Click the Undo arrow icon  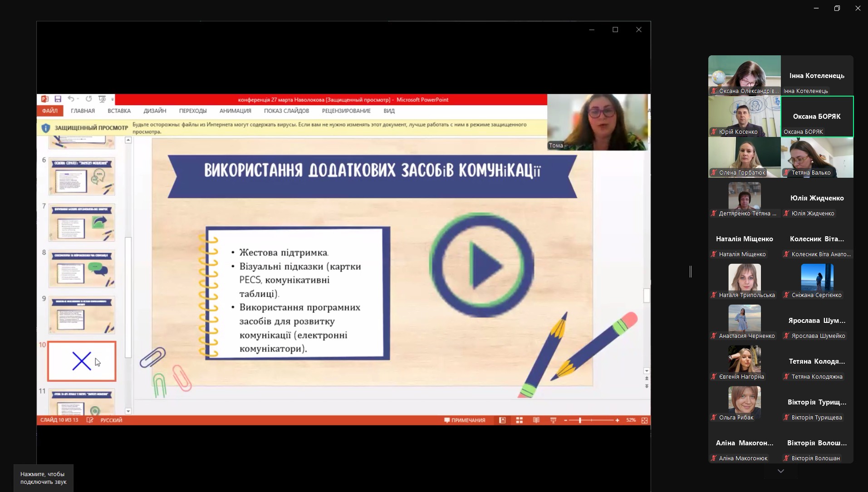pyautogui.click(x=71, y=99)
